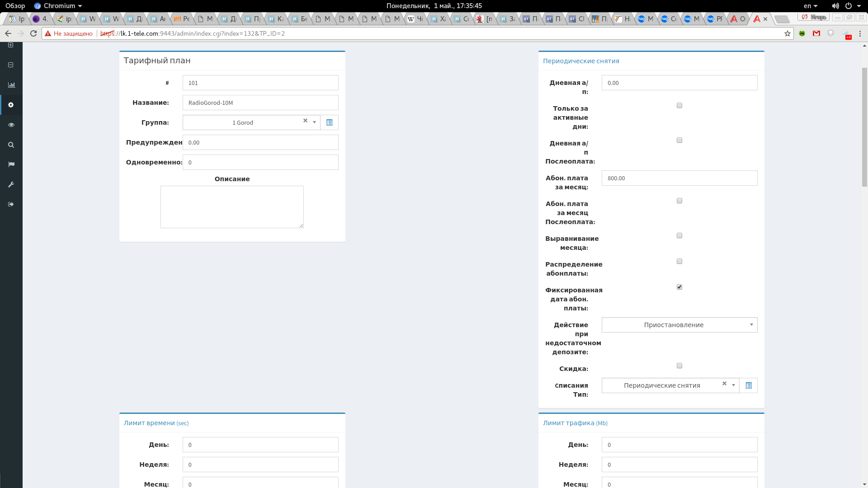Click the Абон. плата за месяц 800.00 field
This screenshot has width=868, height=488.
(x=679, y=178)
